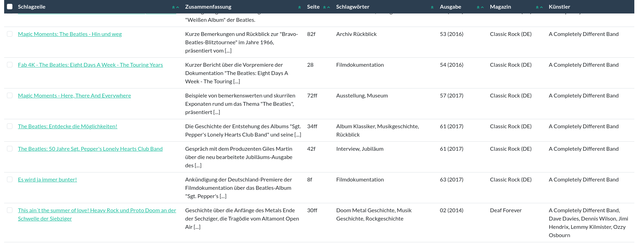Select the Ausstellung, Museum keyword cell
644x243 pixels.
click(362, 95)
